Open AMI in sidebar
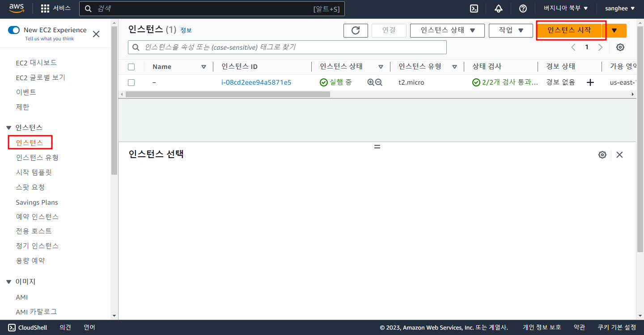The width and height of the screenshot is (644, 335). 22,297
